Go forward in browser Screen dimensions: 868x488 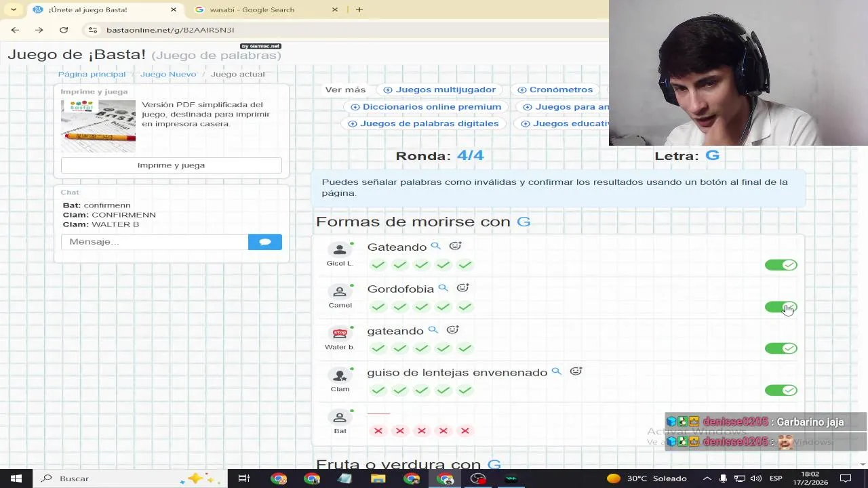tap(39, 30)
